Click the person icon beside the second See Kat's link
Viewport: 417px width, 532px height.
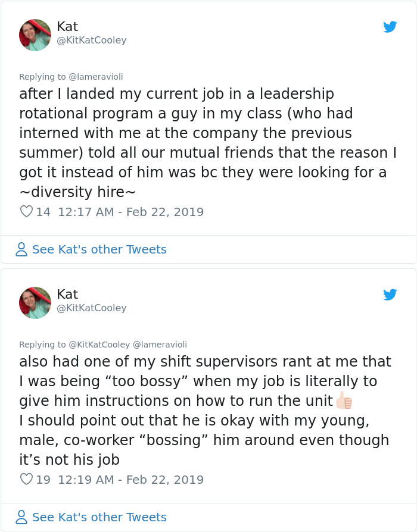coord(21,517)
